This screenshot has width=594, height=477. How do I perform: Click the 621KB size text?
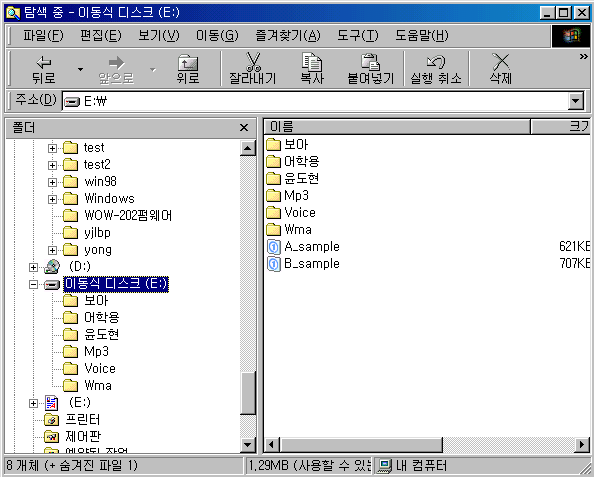click(x=574, y=247)
